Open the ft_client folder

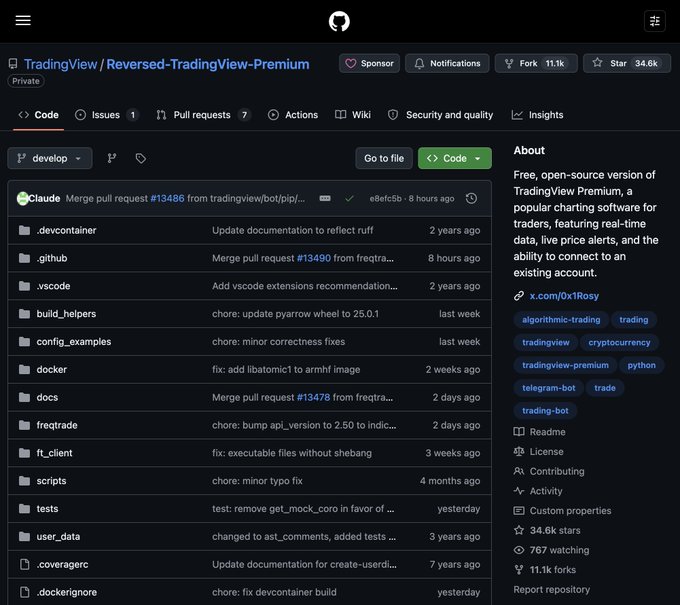point(54,453)
